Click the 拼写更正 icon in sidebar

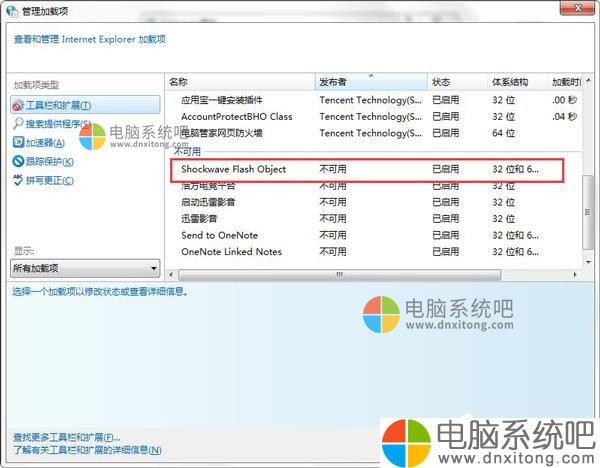pyautogui.click(x=19, y=180)
